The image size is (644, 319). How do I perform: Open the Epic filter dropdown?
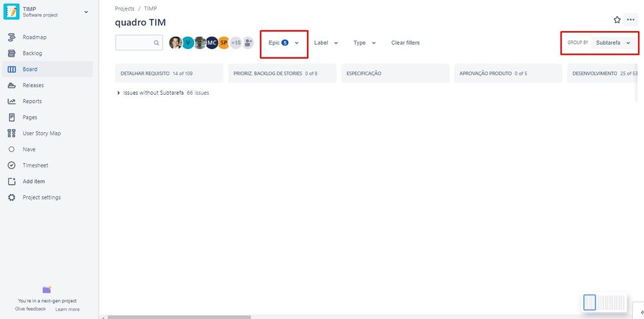pos(284,43)
